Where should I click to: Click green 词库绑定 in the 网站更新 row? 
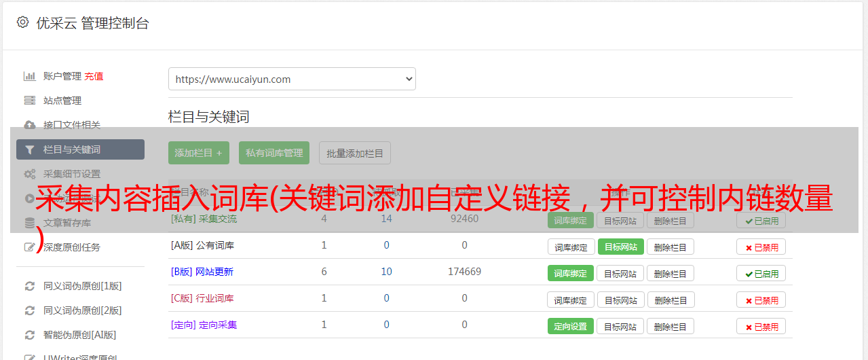point(571,274)
